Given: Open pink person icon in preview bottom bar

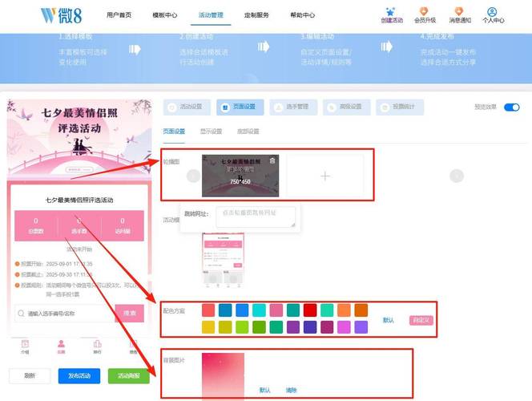Looking at the screenshot, I should click(61, 346).
